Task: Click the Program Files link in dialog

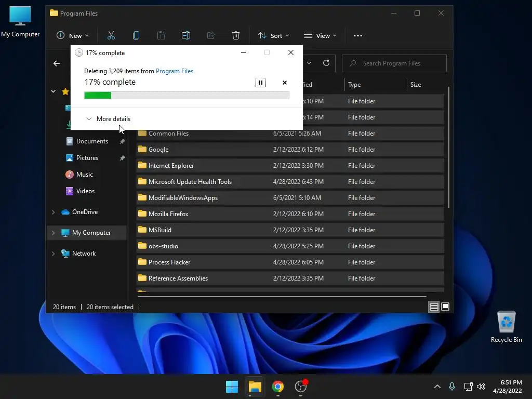Action: (175, 71)
